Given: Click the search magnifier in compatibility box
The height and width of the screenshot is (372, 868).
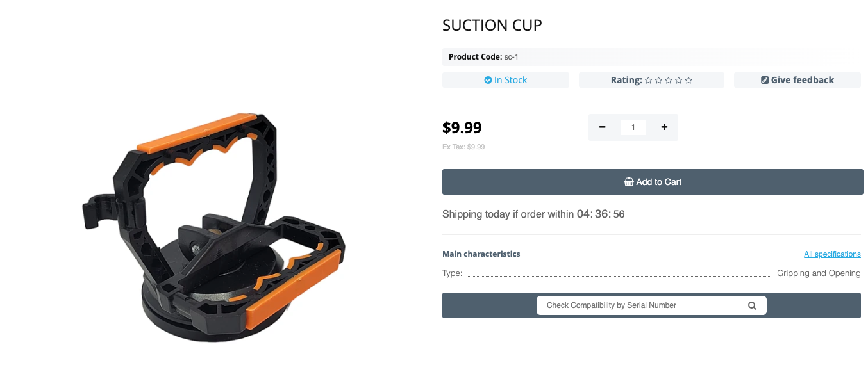Looking at the screenshot, I should [752, 305].
